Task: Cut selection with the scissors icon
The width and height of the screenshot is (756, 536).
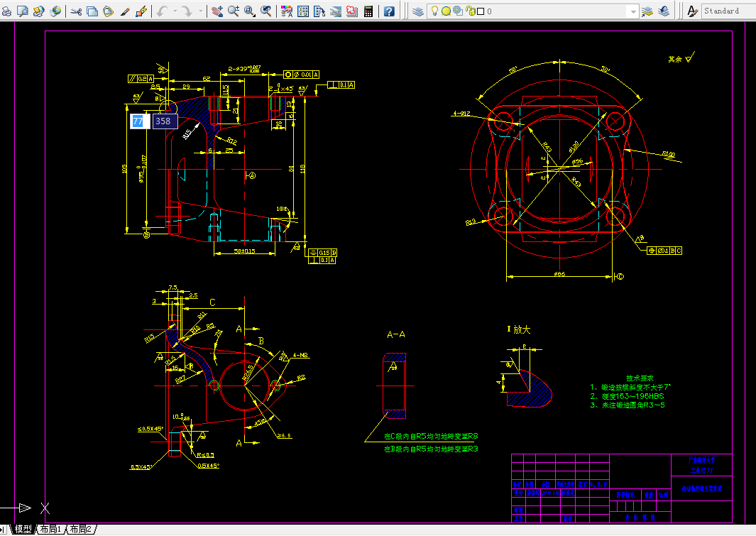Action: tap(76, 11)
